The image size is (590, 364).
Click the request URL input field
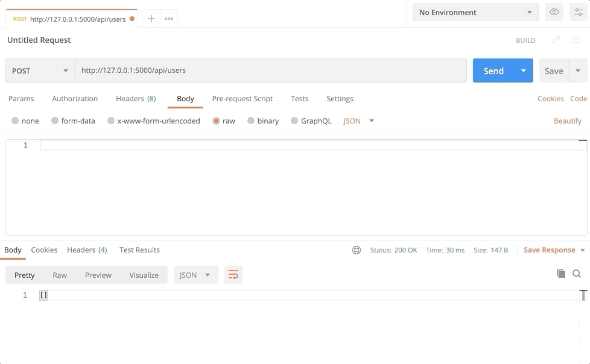[270, 71]
